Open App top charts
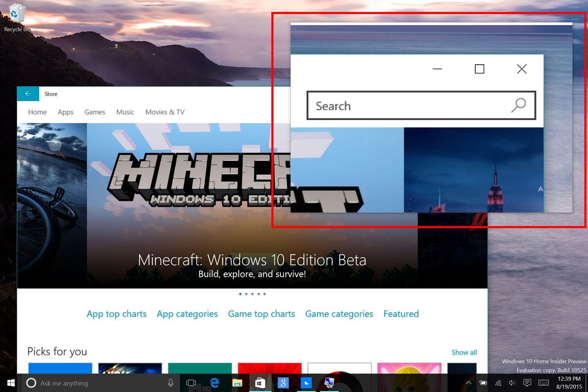 (116, 314)
